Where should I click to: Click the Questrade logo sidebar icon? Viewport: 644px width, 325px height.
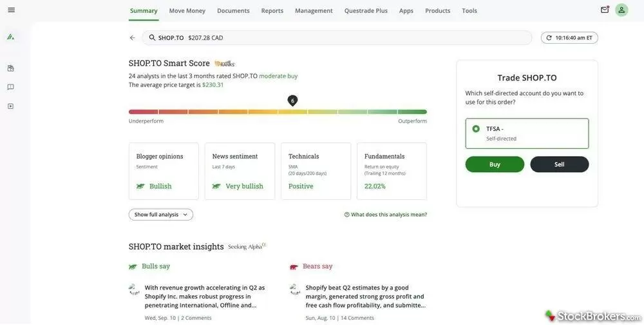(11, 37)
